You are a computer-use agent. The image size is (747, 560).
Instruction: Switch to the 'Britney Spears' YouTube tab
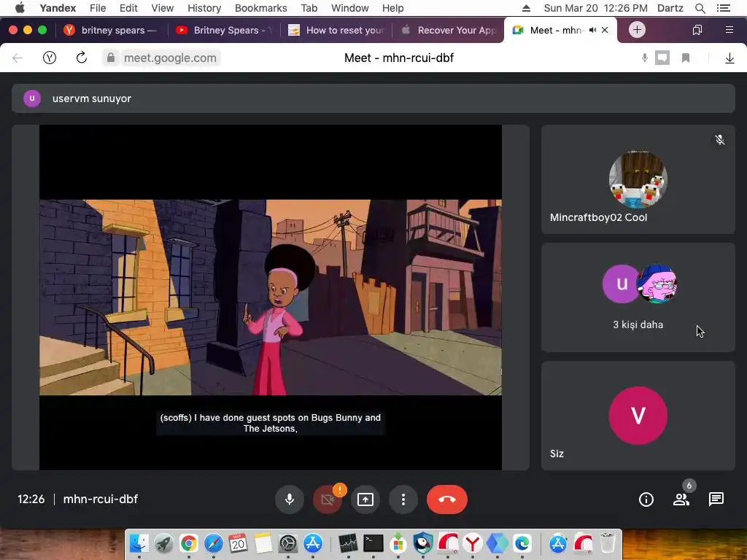click(225, 30)
